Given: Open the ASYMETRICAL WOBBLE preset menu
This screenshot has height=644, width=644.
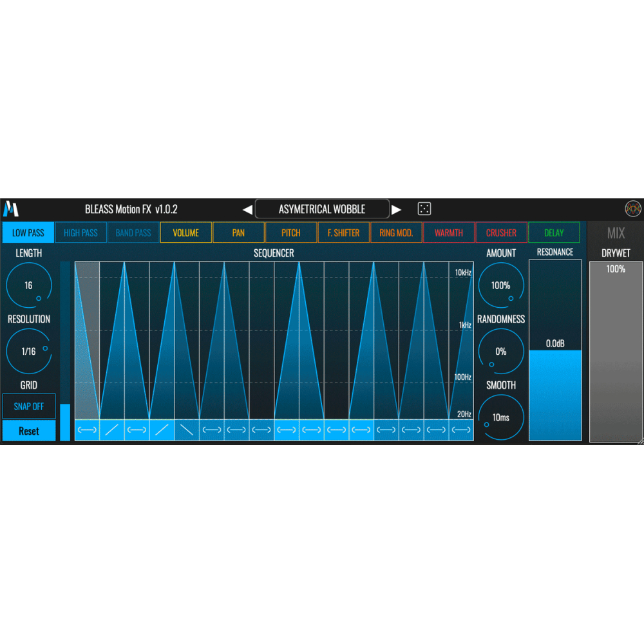Looking at the screenshot, I should point(322,209).
